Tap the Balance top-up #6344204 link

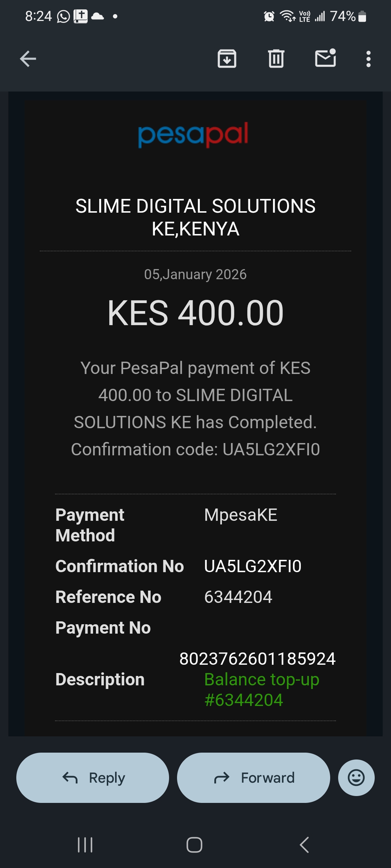(261, 689)
